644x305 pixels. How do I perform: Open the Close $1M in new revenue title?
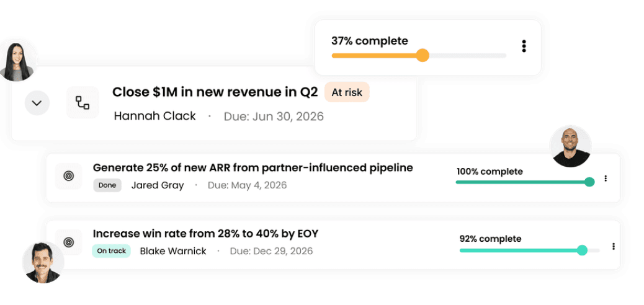[215, 92]
